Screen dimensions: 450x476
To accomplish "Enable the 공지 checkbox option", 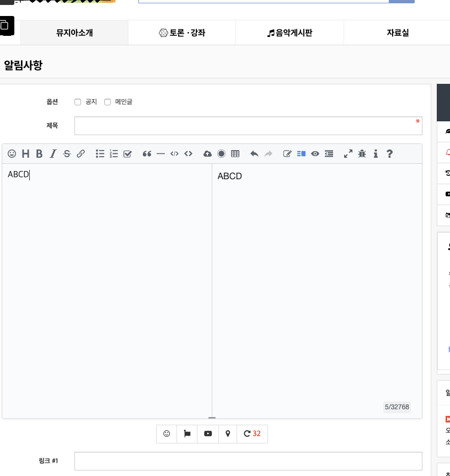I will tap(78, 102).
